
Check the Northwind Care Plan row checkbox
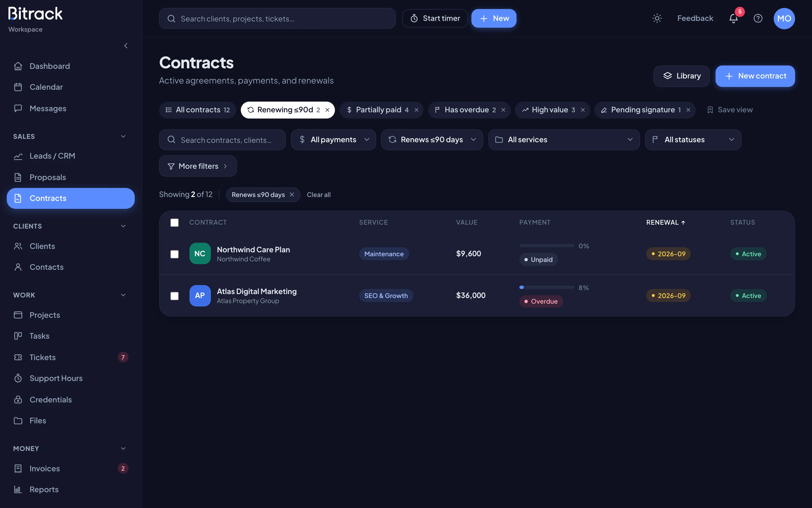pos(175,254)
